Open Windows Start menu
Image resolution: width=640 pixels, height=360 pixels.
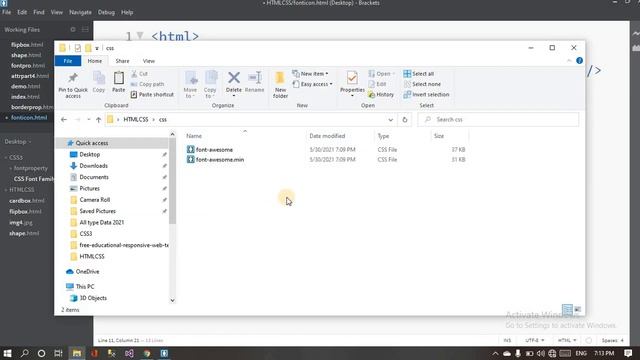tap(7, 353)
